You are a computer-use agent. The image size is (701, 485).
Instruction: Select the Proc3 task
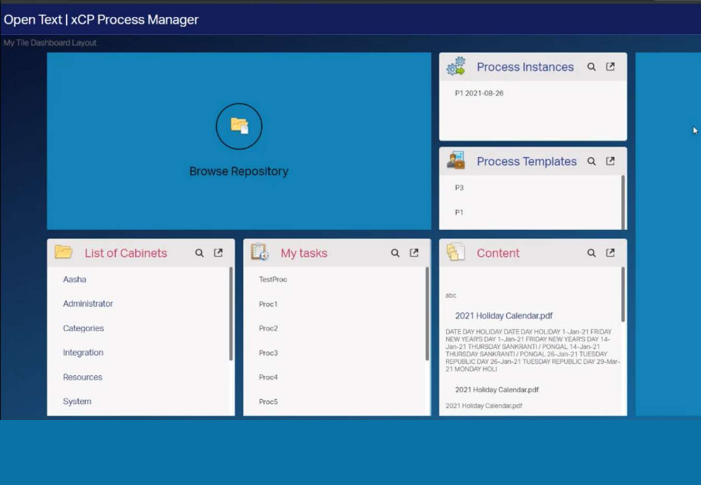268,353
